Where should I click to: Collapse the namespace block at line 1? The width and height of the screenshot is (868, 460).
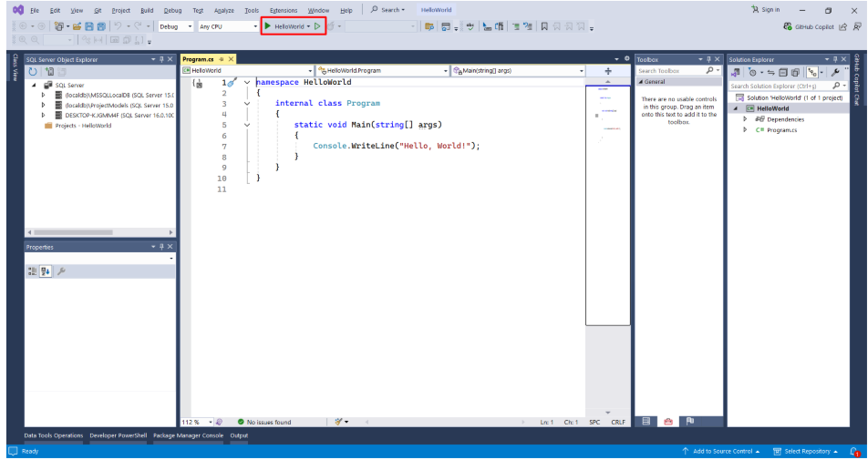click(247, 82)
